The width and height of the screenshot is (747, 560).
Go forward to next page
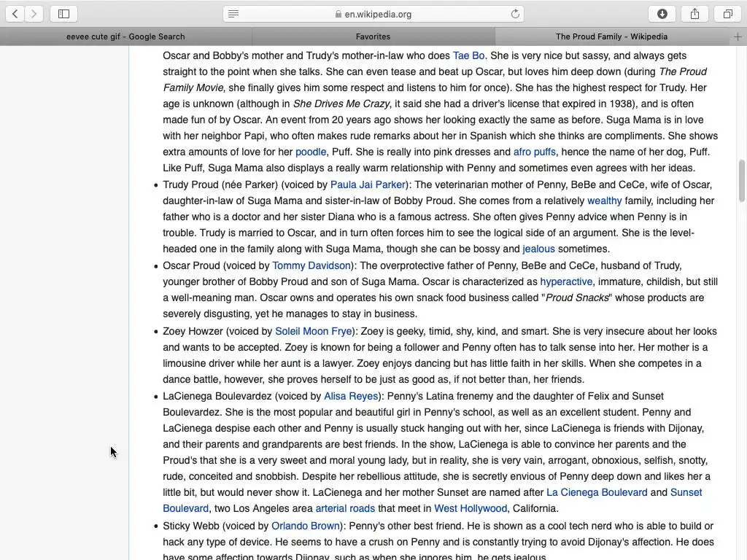click(x=34, y=14)
